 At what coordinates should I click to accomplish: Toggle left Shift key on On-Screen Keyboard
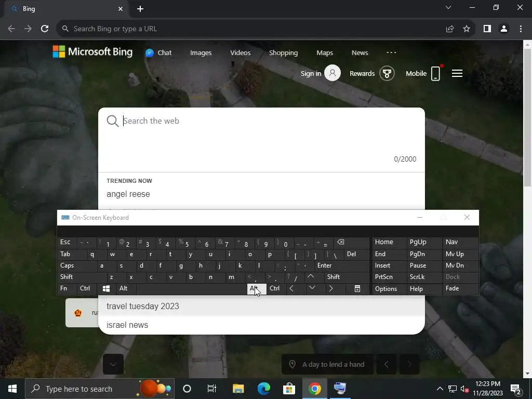coord(82,277)
